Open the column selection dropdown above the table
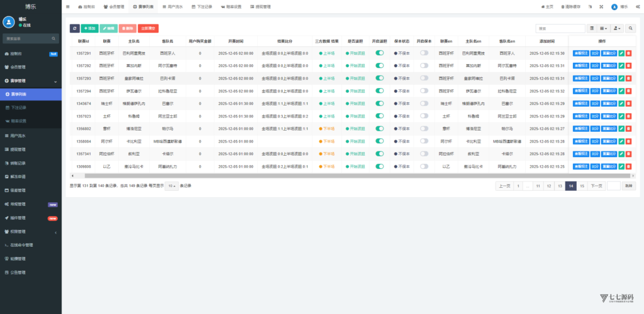The height and width of the screenshot is (314, 644). [603, 28]
